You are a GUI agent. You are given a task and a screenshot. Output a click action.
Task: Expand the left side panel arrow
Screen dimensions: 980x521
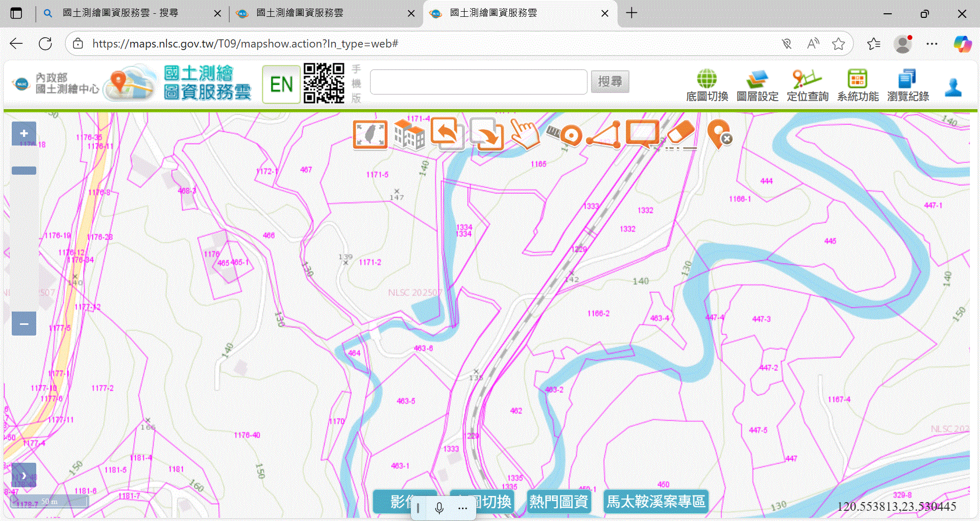(x=24, y=476)
